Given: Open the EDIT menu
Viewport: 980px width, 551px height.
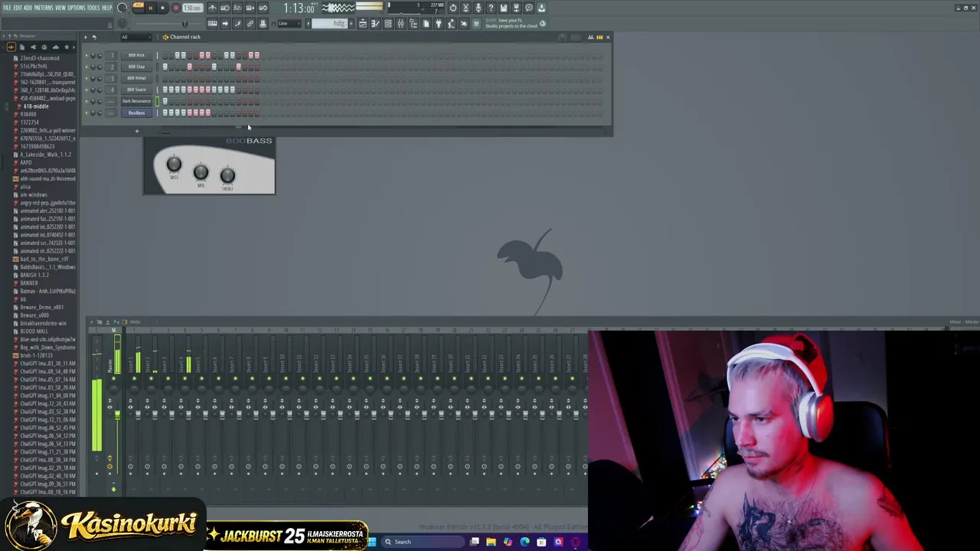Looking at the screenshot, I should click(18, 8).
